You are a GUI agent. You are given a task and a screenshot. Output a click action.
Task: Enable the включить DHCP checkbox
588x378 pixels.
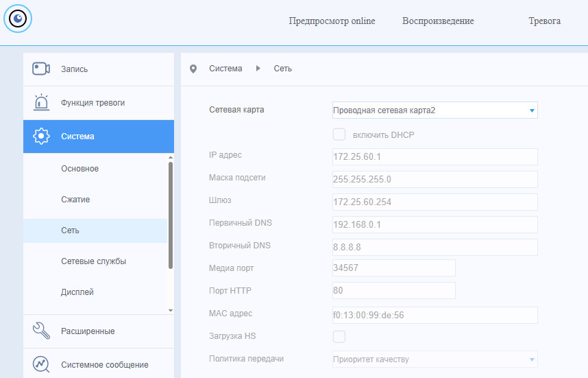339,134
